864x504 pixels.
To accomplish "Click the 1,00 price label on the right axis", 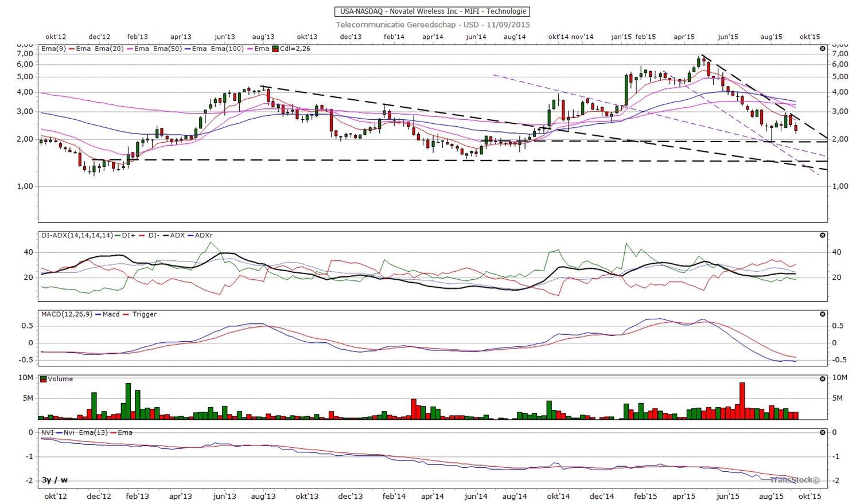I will point(840,186).
